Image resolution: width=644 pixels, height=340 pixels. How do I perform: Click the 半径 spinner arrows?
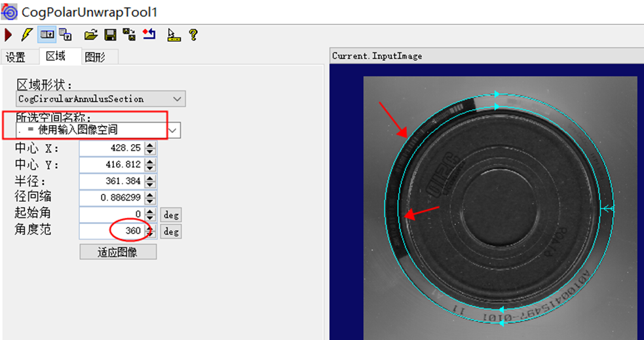[x=150, y=181]
